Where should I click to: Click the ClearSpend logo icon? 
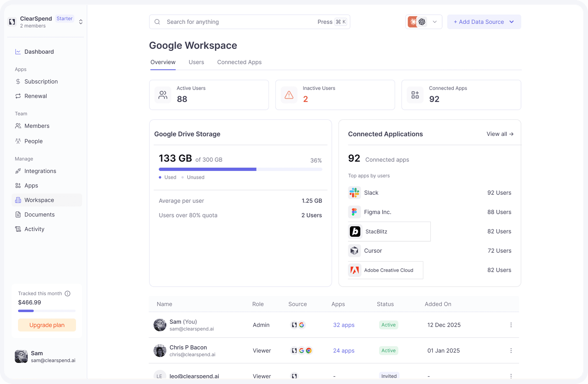coord(12,22)
